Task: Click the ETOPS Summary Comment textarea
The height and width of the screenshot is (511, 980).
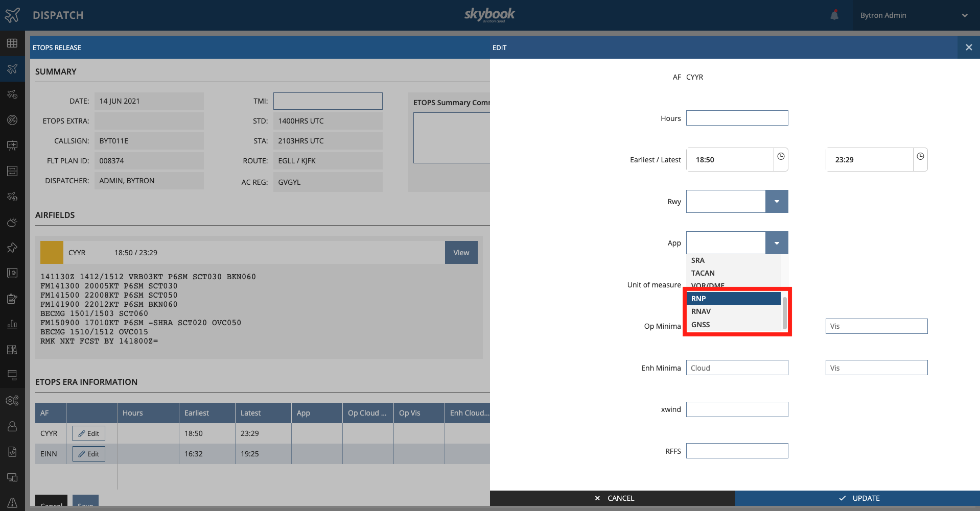Action: tap(452, 138)
